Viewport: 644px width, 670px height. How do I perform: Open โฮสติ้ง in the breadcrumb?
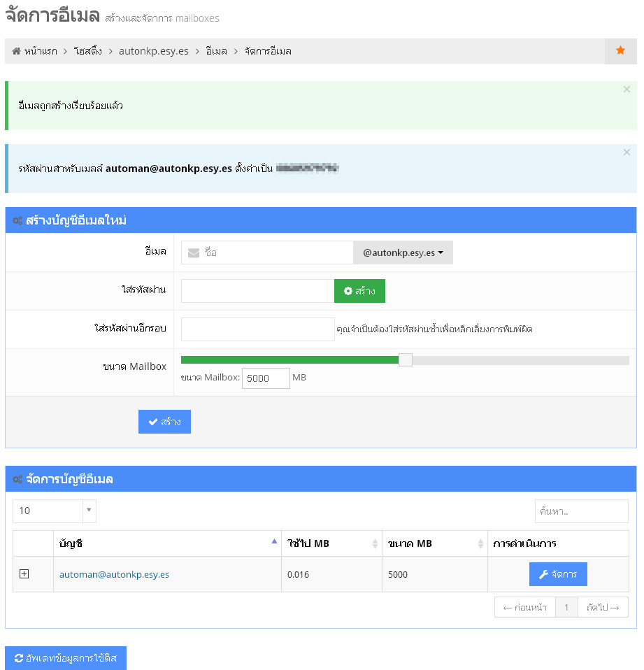[x=88, y=51]
